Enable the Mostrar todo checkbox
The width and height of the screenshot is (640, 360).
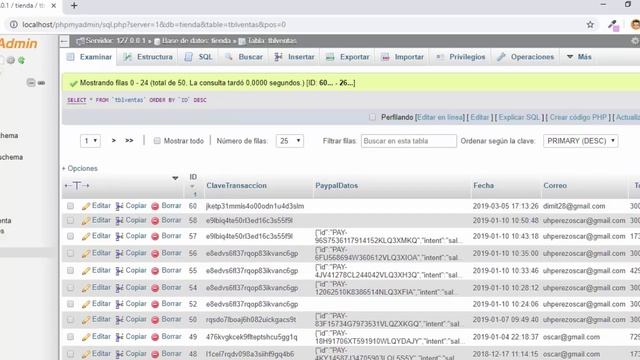[157, 141]
